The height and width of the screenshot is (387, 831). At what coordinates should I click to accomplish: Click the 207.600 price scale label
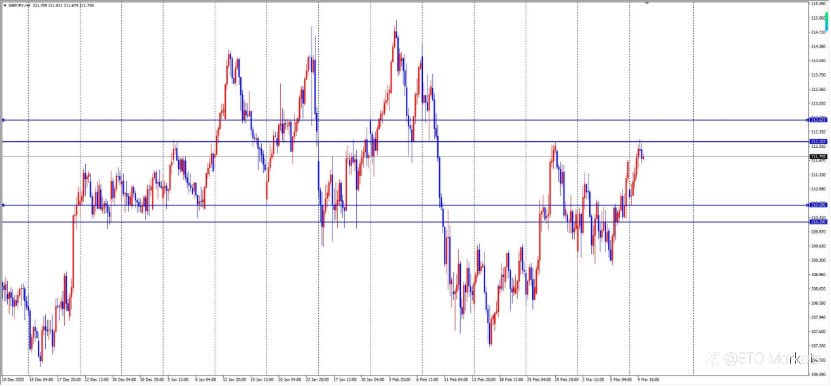(x=818, y=332)
